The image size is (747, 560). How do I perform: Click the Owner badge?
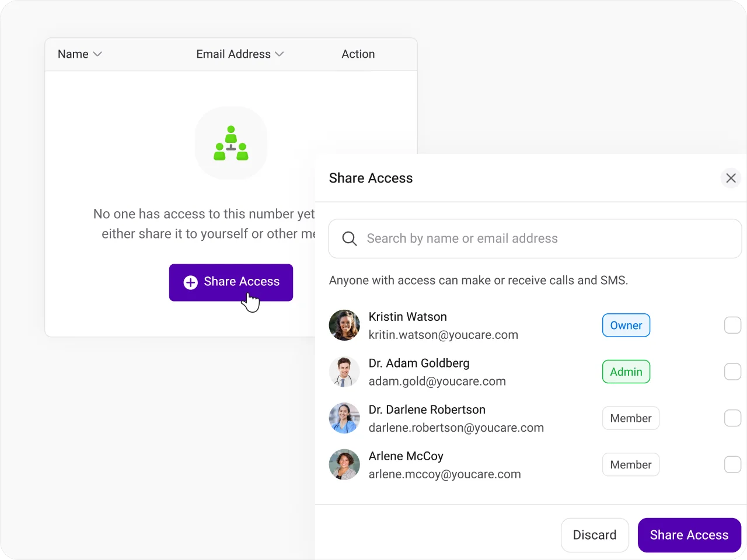[626, 325]
